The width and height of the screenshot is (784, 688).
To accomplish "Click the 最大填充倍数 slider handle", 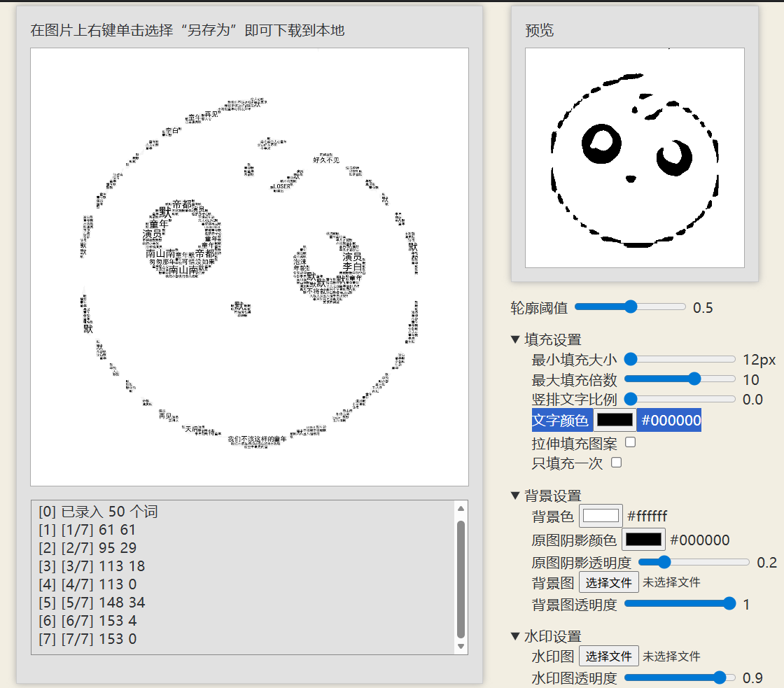I will [x=694, y=379].
